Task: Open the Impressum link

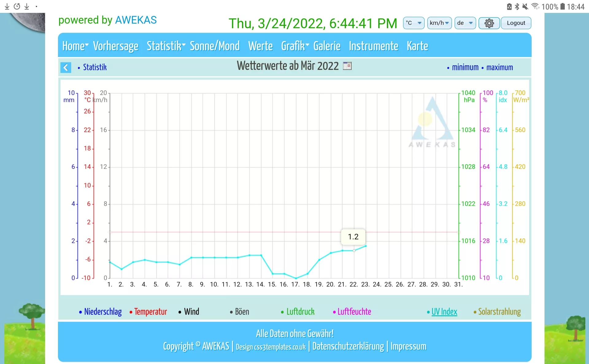Action: [408, 346]
